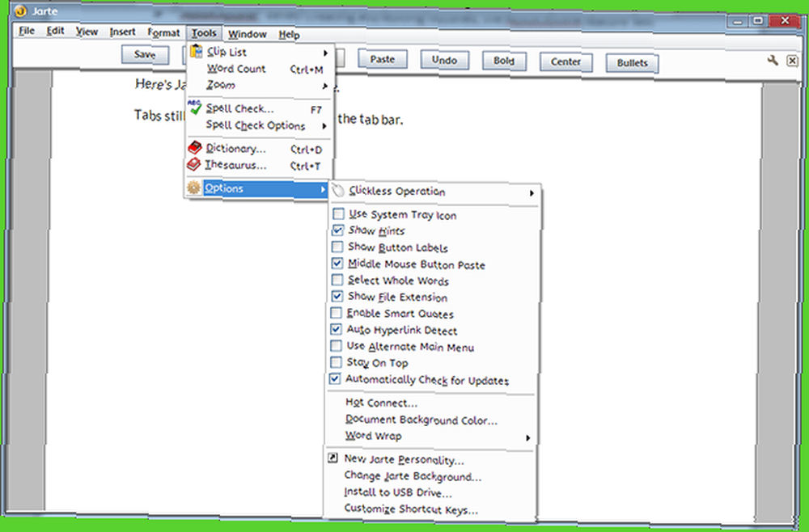Image resolution: width=809 pixels, height=532 pixels.
Task: Click the Thesaurus book icon
Action: (x=194, y=164)
